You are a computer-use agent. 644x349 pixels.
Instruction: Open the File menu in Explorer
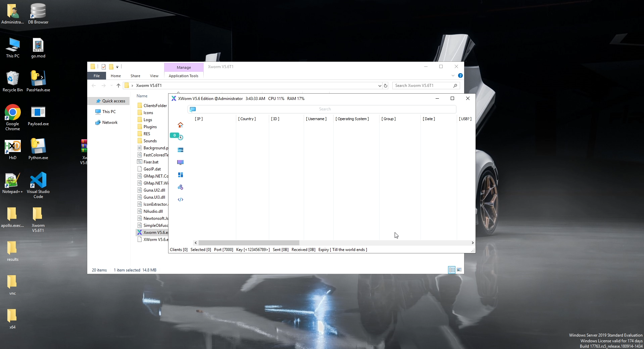coord(97,76)
